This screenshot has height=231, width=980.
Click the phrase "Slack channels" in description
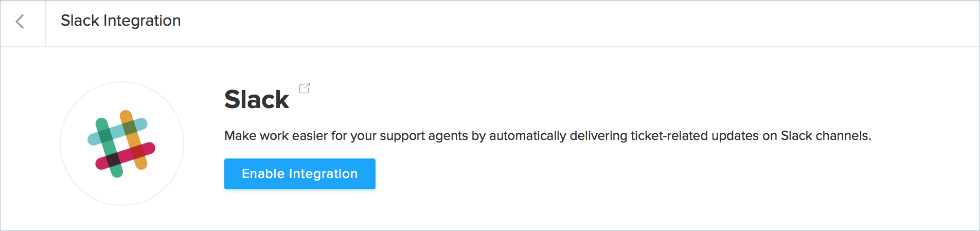coord(825,136)
